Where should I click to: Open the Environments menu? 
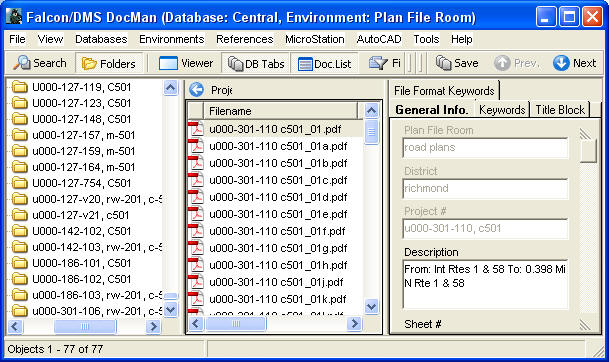171,39
